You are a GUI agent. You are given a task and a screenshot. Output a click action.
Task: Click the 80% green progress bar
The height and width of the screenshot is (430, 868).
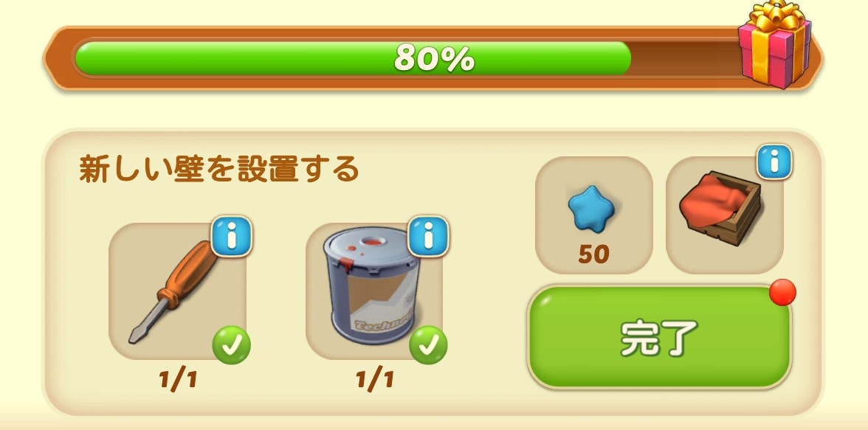[353, 58]
